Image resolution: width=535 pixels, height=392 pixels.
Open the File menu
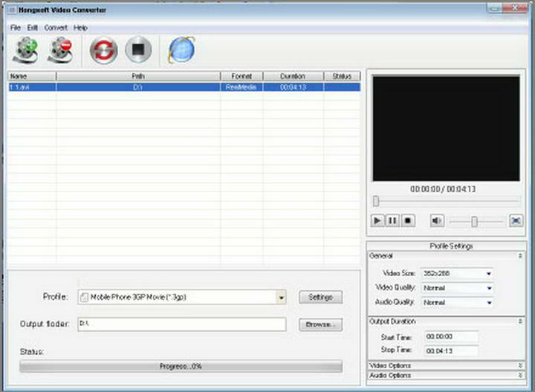pyautogui.click(x=16, y=27)
